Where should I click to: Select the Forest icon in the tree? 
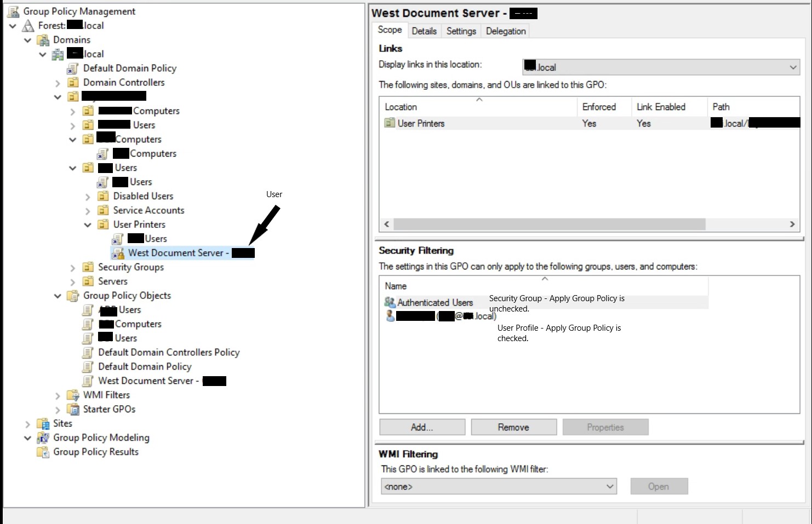[x=27, y=25]
